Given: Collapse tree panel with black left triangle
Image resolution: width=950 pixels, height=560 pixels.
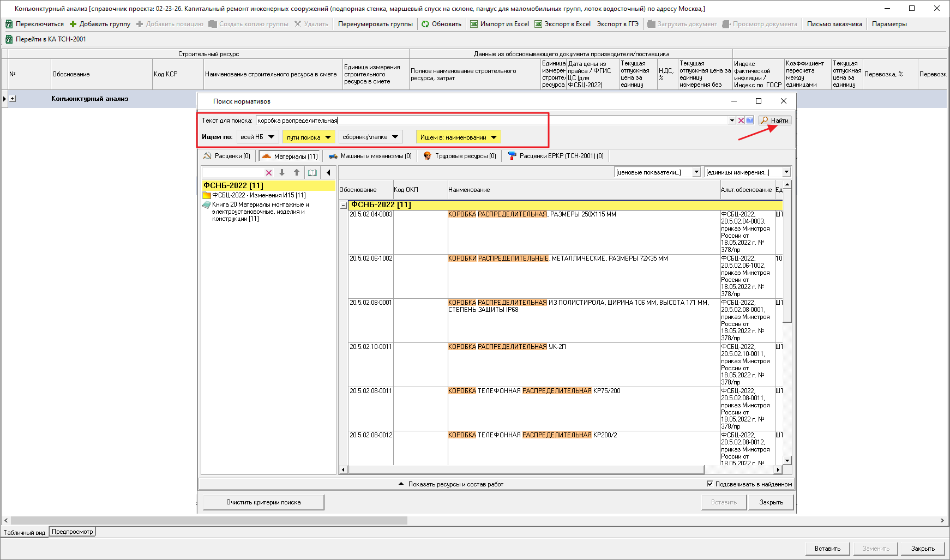Looking at the screenshot, I should pyautogui.click(x=328, y=172).
